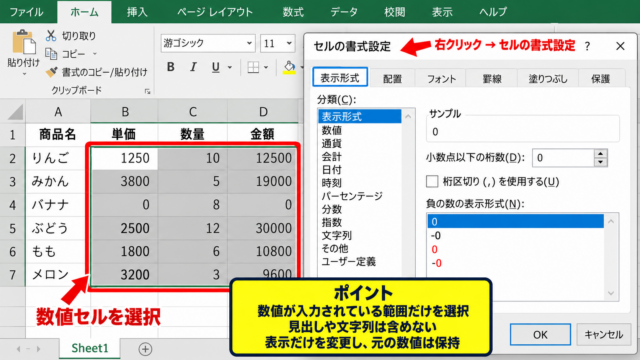Expand the Underline style arrow
This screenshot has width=640, height=360.
[x=230, y=67]
